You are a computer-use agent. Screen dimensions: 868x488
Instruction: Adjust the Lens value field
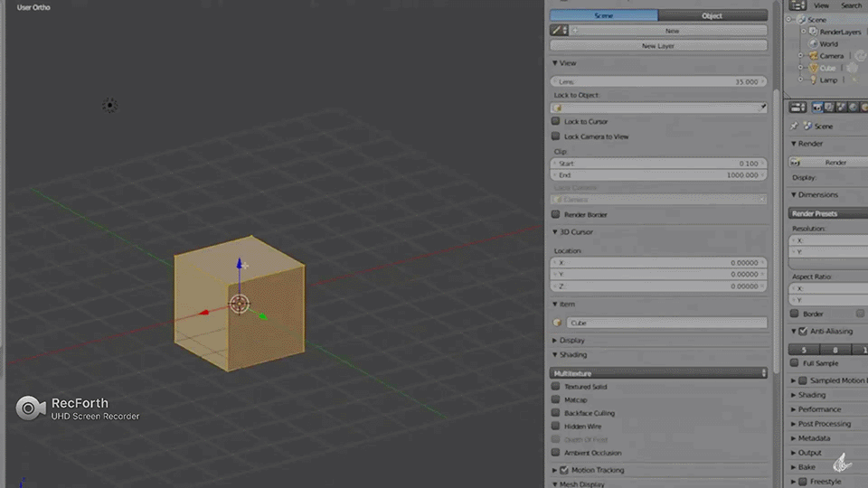pyautogui.click(x=658, y=81)
